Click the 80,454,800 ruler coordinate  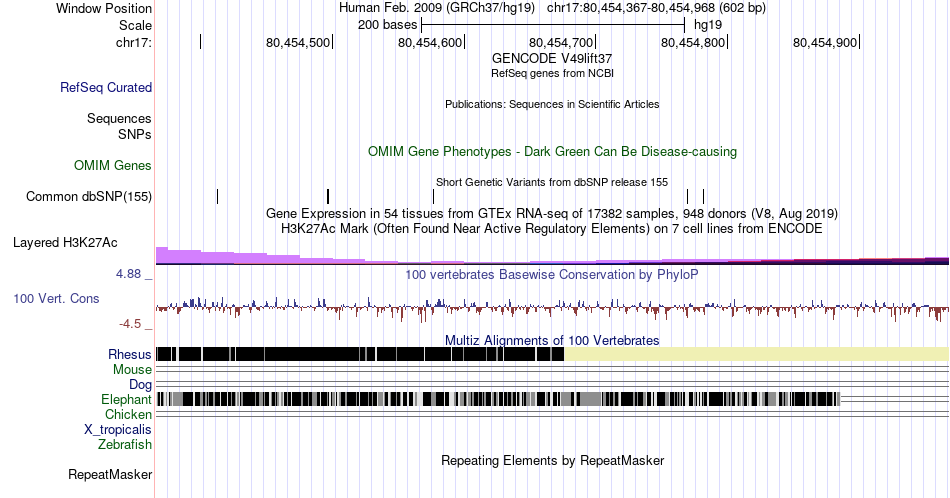point(693,42)
